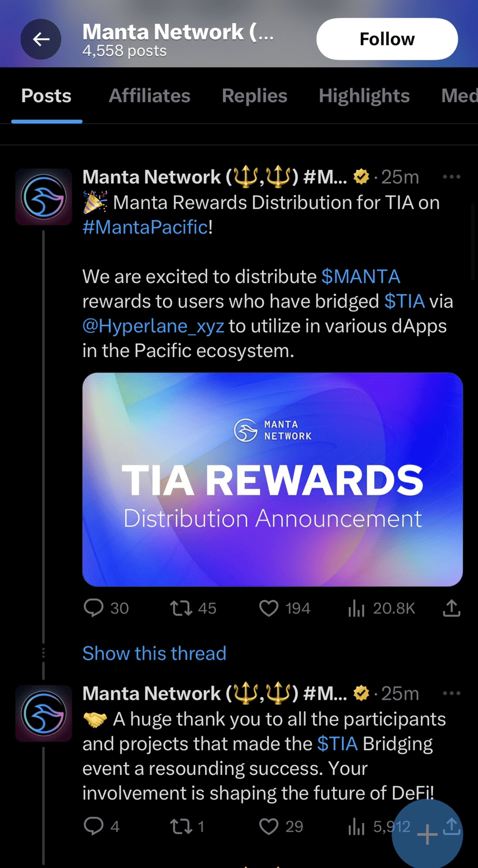This screenshot has height=868, width=478.
Task: Open the TIA Rewards announcement image
Action: [272, 480]
